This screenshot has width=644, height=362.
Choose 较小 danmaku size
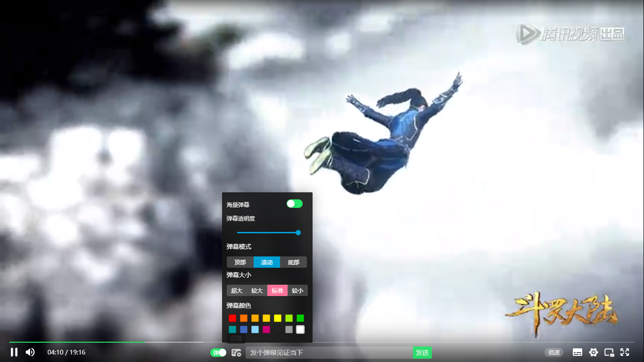[x=297, y=290]
